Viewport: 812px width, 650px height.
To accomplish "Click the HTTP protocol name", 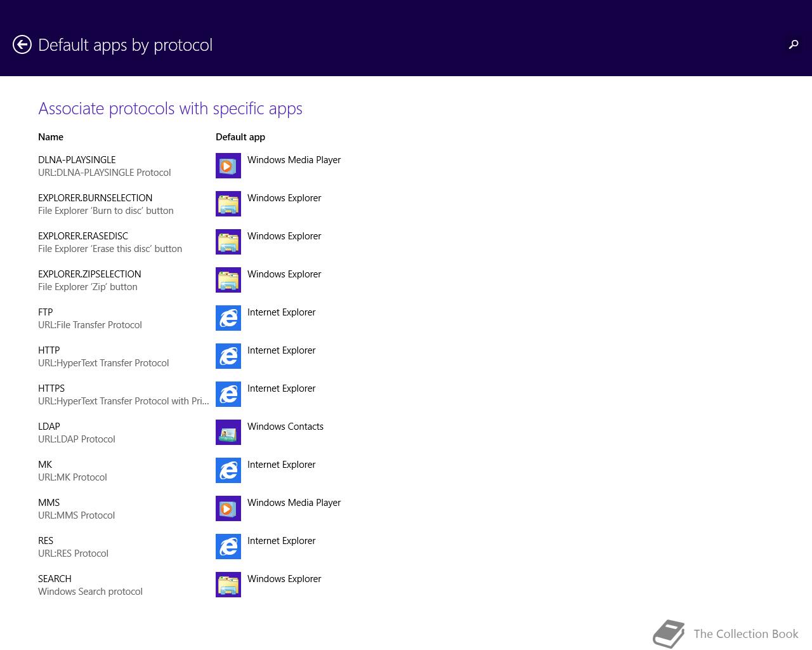I will point(49,350).
